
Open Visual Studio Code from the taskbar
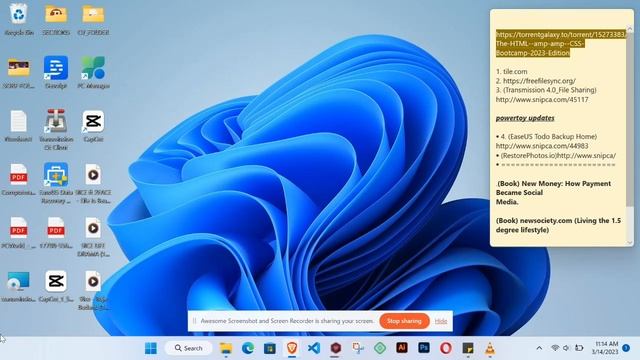(314, 348)
